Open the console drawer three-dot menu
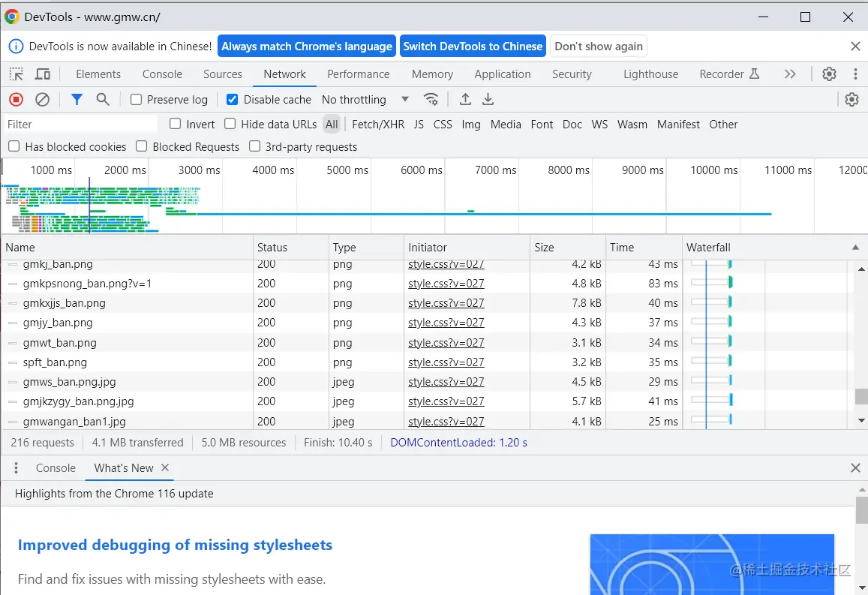This screenshot has height=595, width=868. (x=16, y=467)
